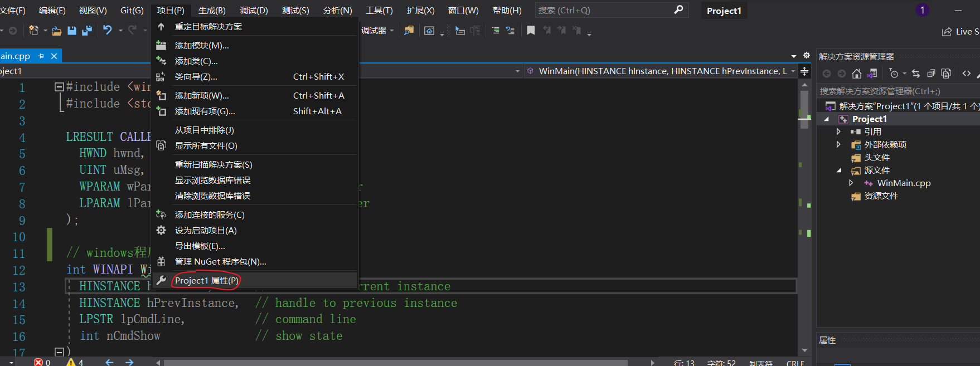The width and height of the screenshot is (980, 366).
Task: Collapse the #include region at line 1
Action: pyautogui.click(x=59, y=87)
